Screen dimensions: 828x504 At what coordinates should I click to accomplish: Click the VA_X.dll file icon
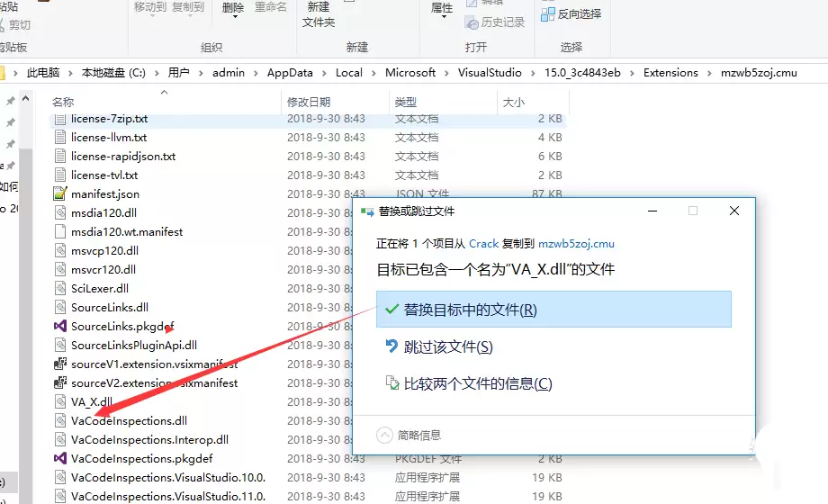[x=59, y=401]
